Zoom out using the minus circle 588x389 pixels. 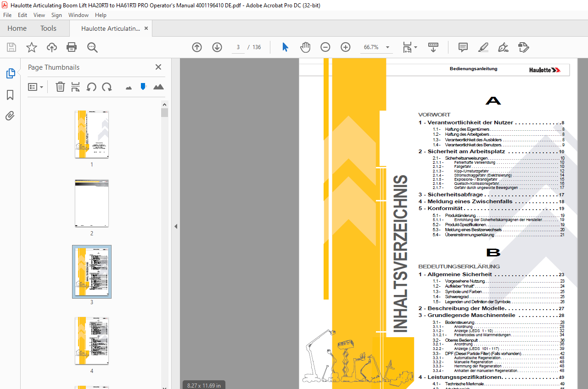click(325, 47)
